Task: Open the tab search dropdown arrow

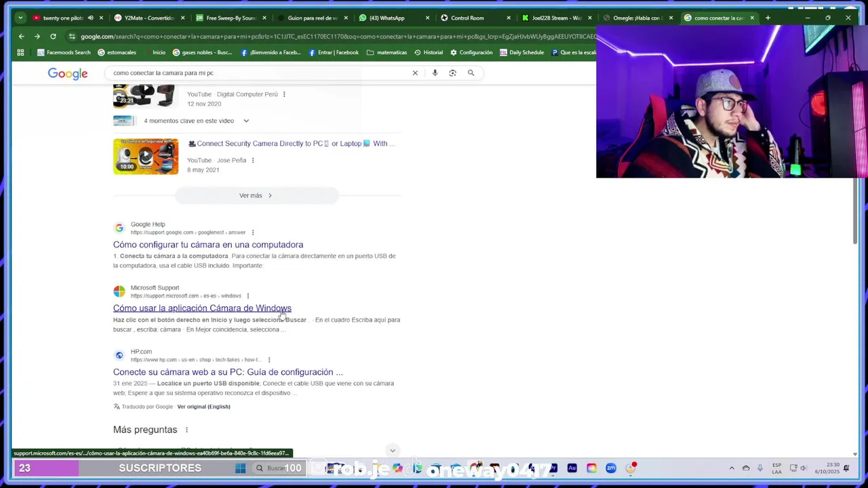Action: coord(20,18)
